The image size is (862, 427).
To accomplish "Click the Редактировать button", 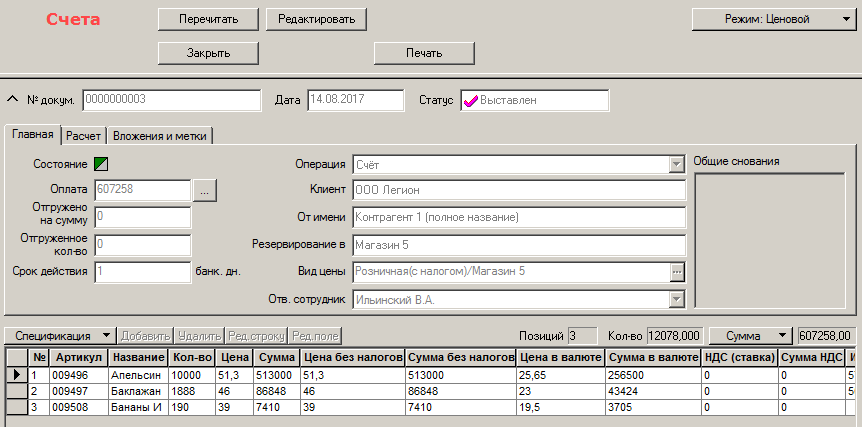I will click(x=316, y=19).
